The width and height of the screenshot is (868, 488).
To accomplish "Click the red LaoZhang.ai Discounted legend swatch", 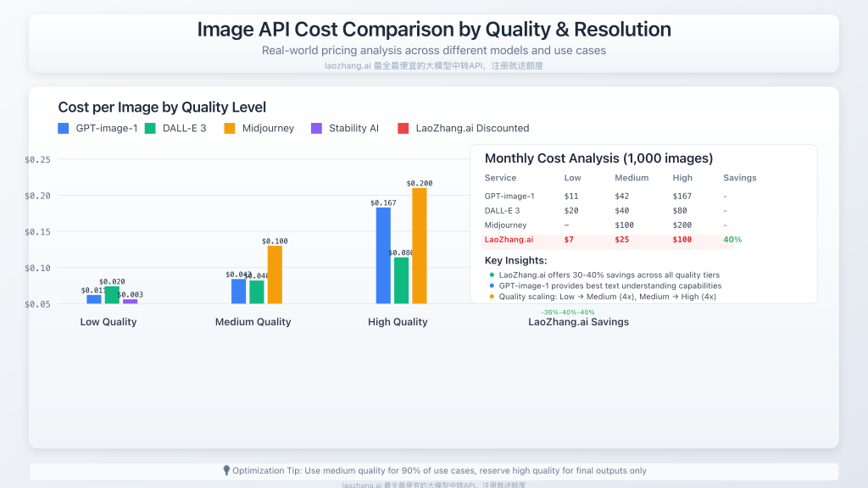I will 403,129.
